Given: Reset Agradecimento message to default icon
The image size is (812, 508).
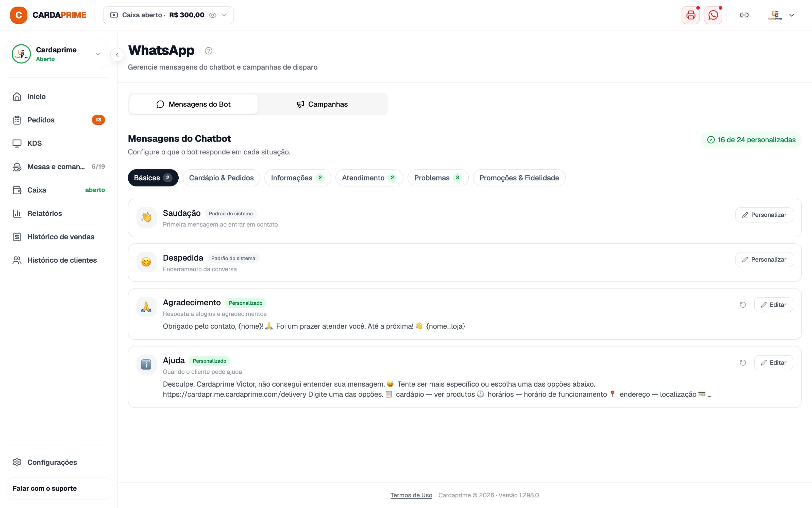Looking at the screenshot, I should 743,305.
